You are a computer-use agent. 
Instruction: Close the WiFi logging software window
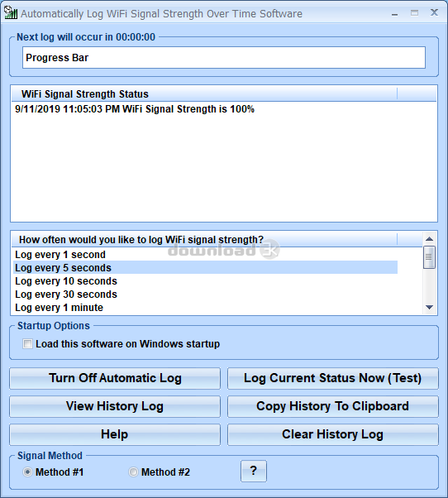point(434,12)
